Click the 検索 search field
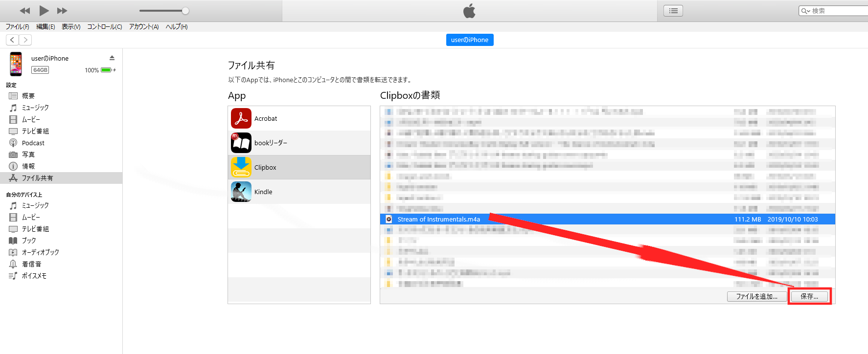 [x=833, y=11]
